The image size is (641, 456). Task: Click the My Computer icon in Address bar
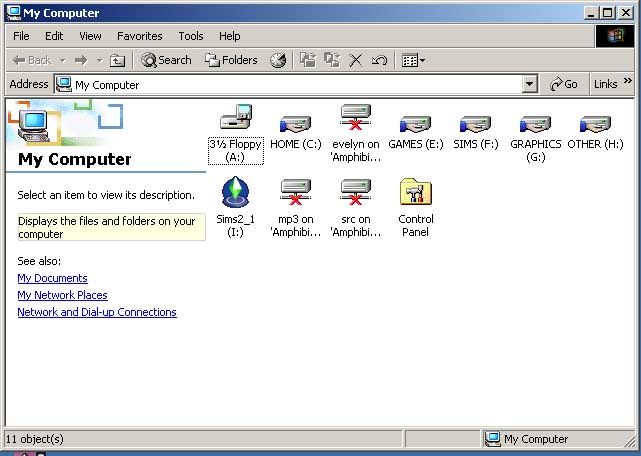pyautogui.click(x=63, y=84)
